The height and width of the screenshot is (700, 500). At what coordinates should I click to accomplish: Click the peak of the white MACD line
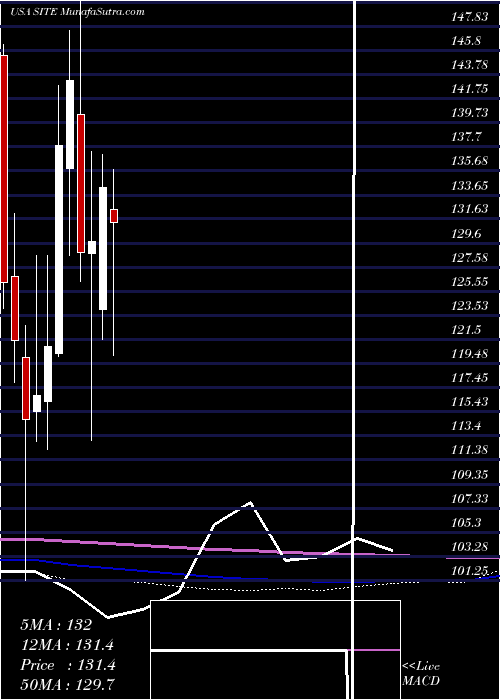[251, 503]
